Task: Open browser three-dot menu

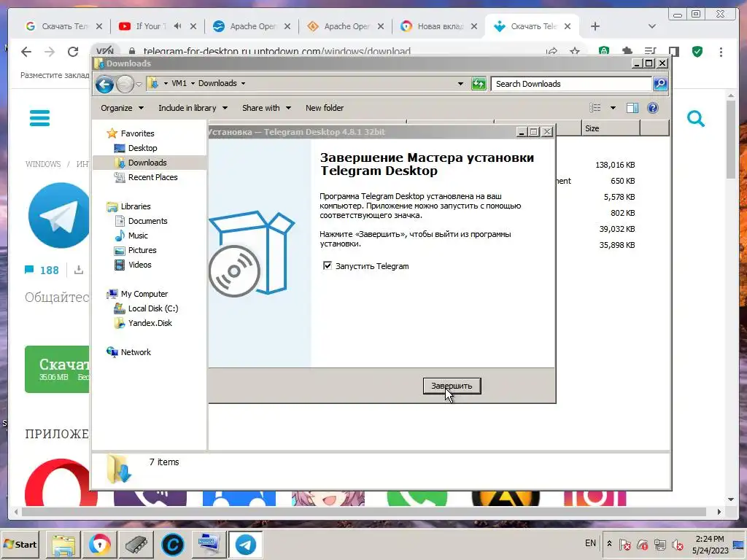Action: 721,52
